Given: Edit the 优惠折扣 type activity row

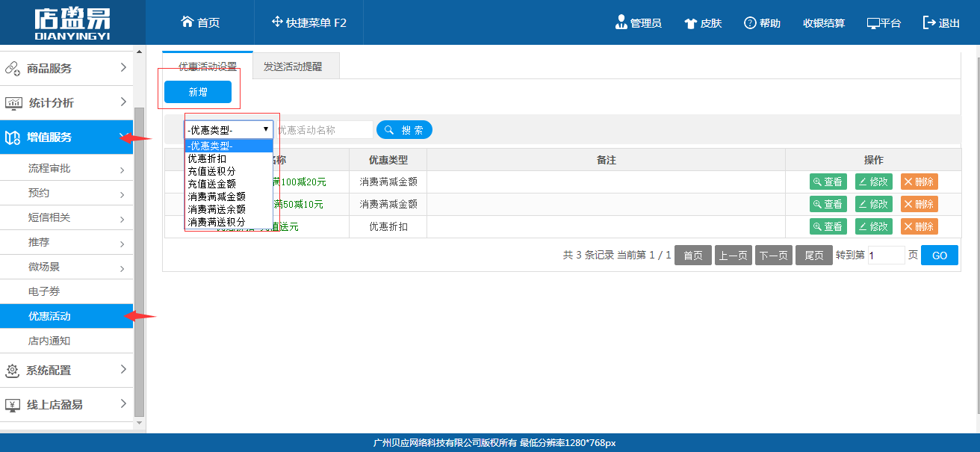Looking at the screenshot, I should [874, 226].
